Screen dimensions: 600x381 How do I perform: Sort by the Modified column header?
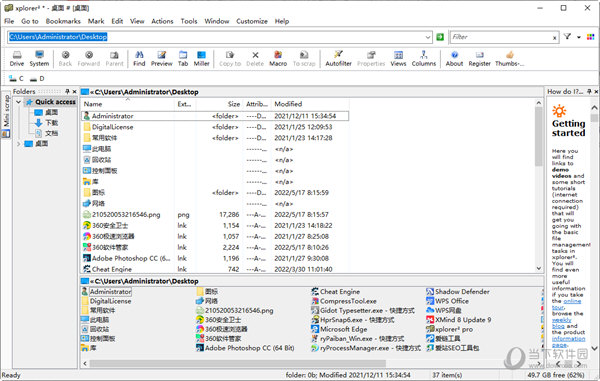tap(310, 104)
